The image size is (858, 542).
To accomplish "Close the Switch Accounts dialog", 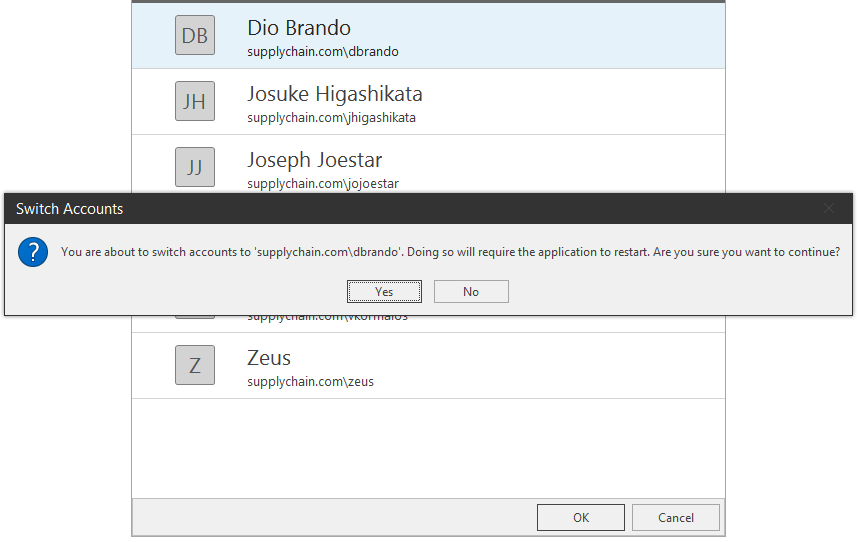I will (829, 208).
